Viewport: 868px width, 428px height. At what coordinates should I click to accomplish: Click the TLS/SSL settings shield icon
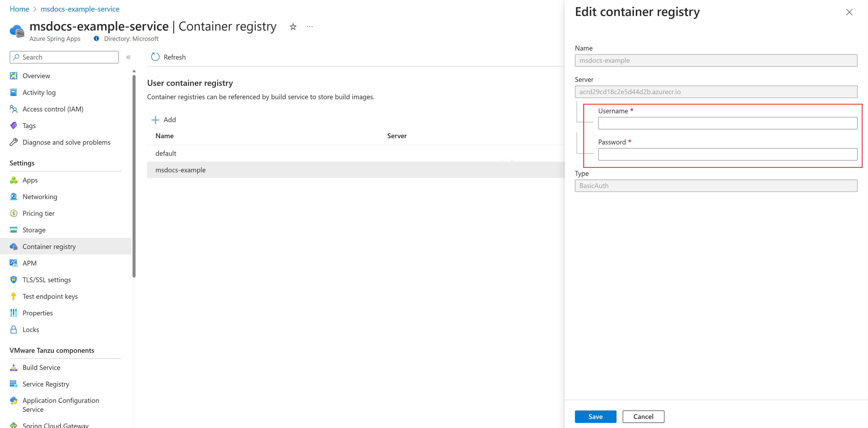13,280
